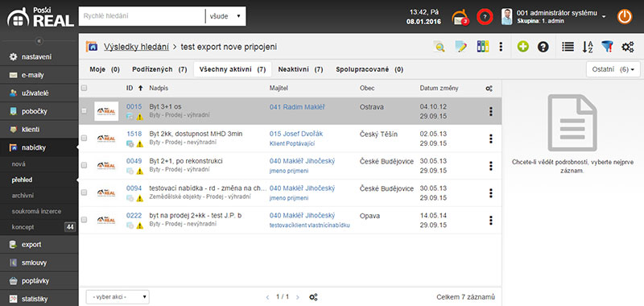Click the toolbar settings gears icon
This screenshot has height=306, width=644.
point(628,47)
